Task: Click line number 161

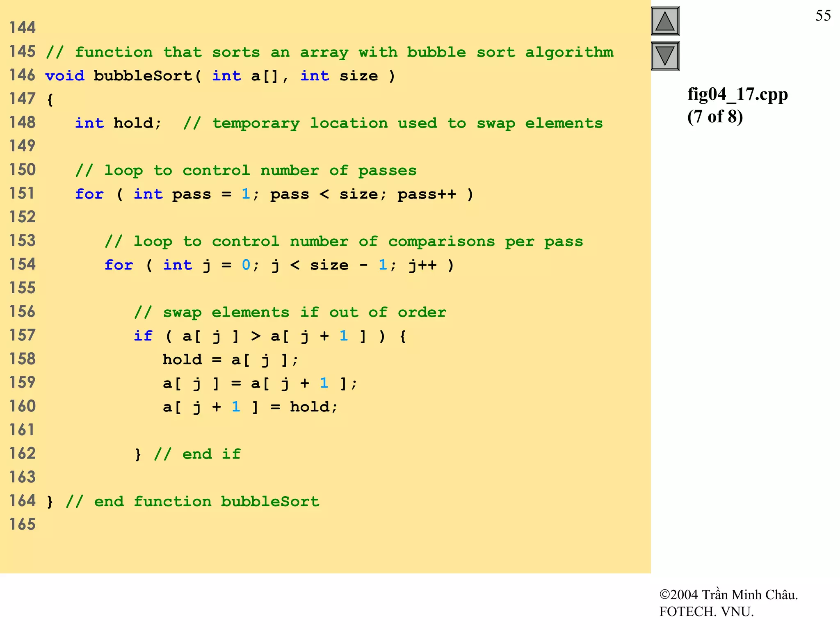Action: (x=23, y=430)
